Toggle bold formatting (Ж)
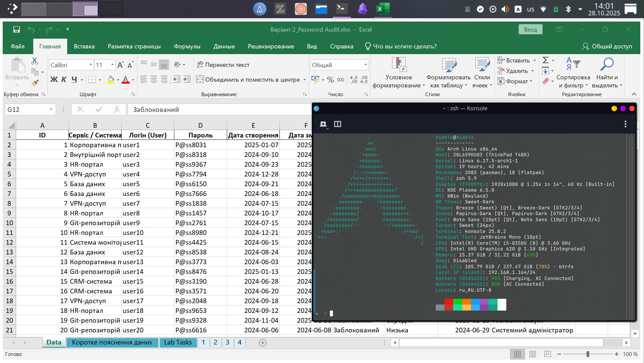The height and width of the screenshot is (363, 644). [54, 80]
